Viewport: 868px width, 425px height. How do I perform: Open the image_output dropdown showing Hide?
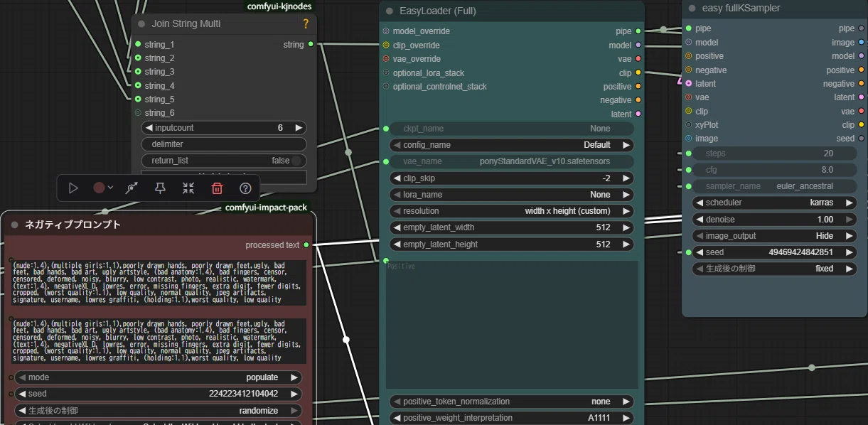[x=774, y=236]
